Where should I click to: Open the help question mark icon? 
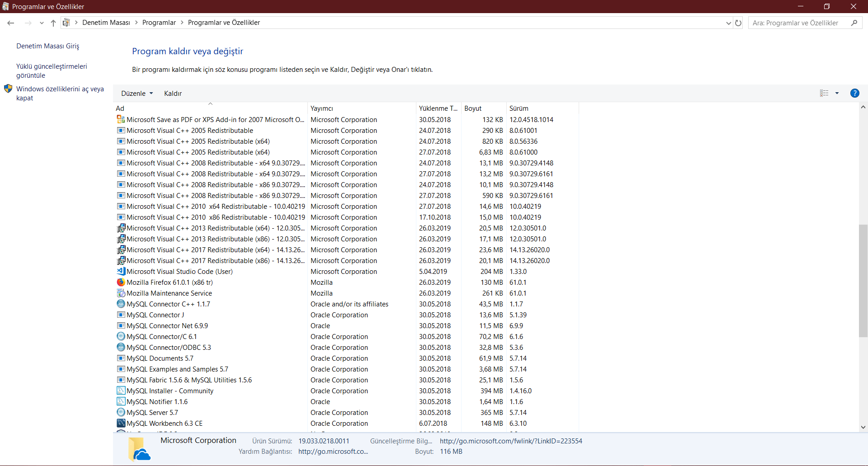[x=854, y=93]
